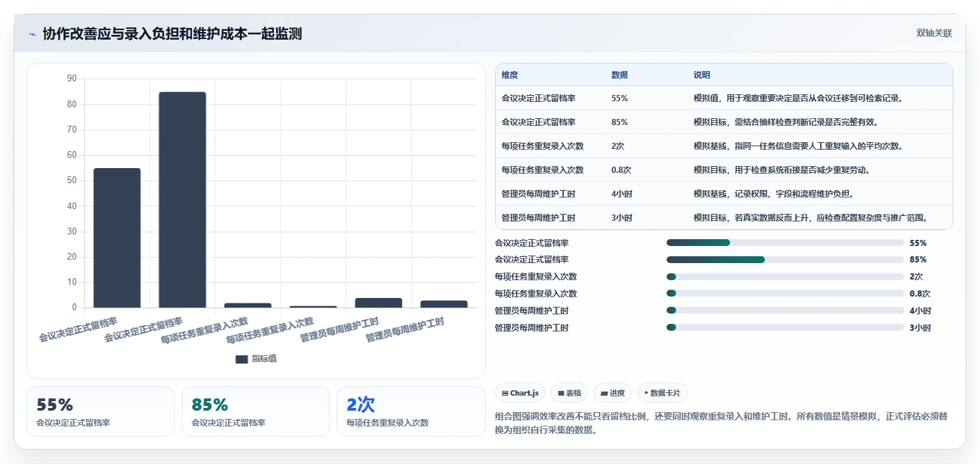Screen dimensions: 980x464
Task: Click the 维度 column header
Action: pos(509,75)
